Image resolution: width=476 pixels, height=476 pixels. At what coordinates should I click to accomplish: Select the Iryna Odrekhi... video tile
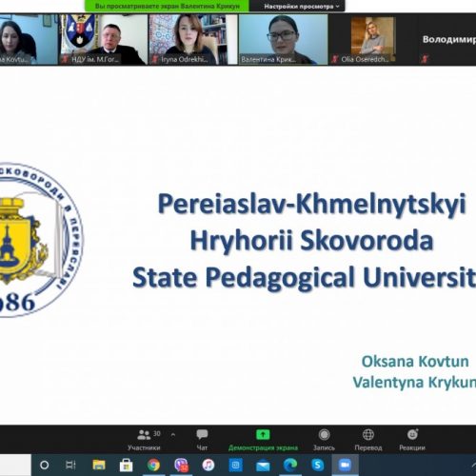193,40
